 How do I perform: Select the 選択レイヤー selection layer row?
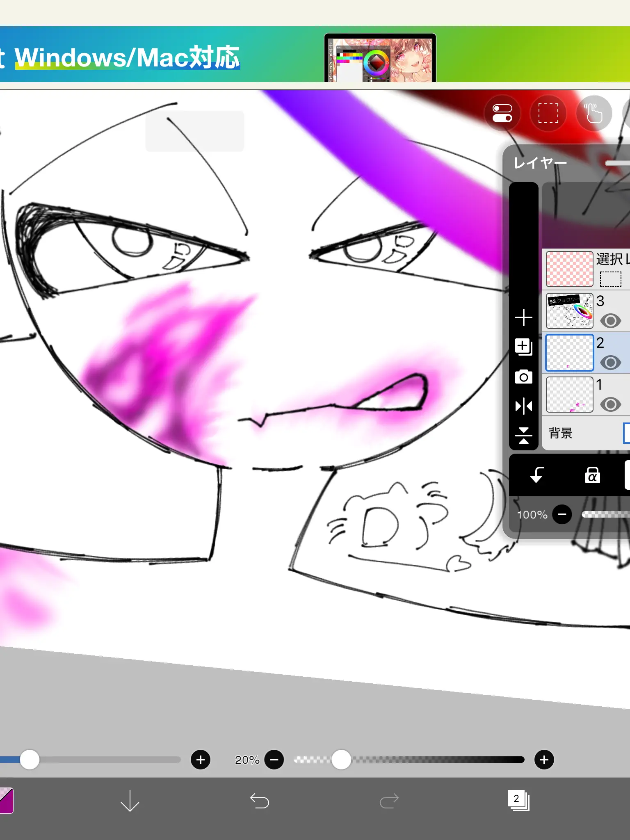click(586, 269)
